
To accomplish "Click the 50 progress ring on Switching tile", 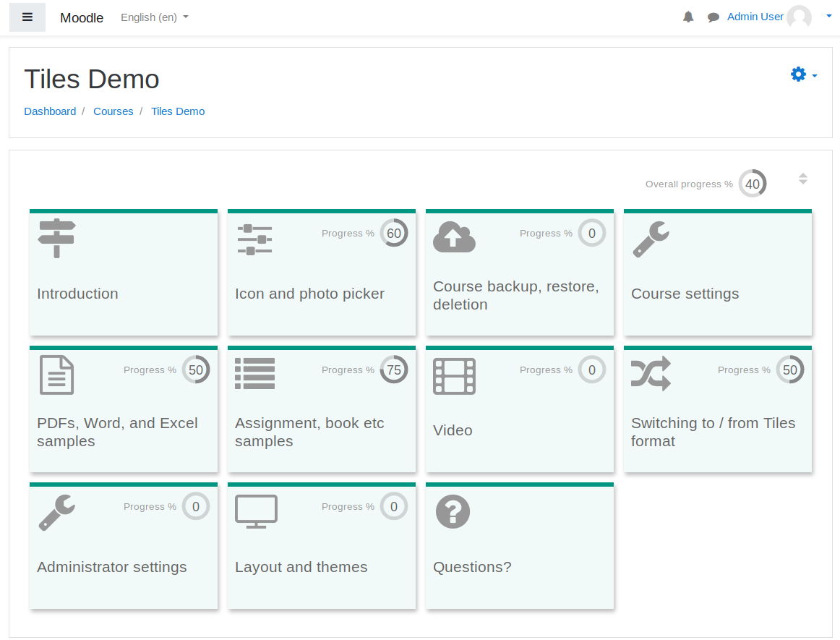I will click(790, 370).
